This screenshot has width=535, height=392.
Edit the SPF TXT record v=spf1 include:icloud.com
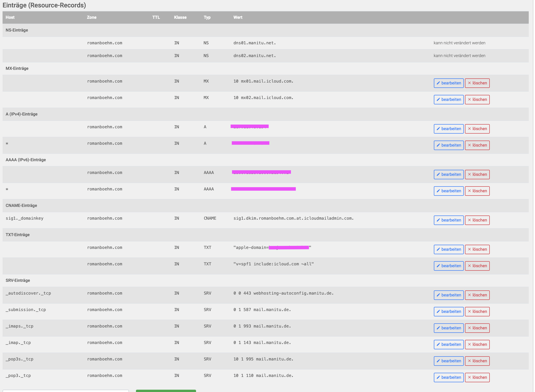449,266
